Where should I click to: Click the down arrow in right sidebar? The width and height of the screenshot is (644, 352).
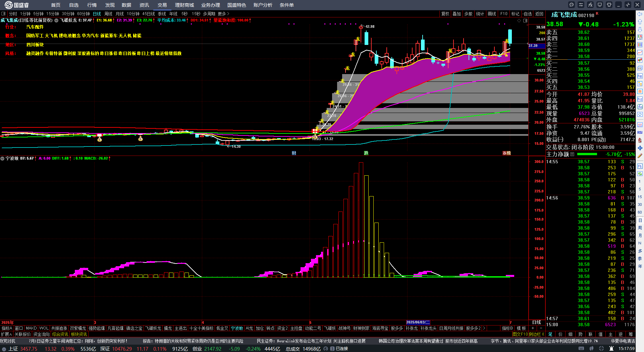click(640, 30)
